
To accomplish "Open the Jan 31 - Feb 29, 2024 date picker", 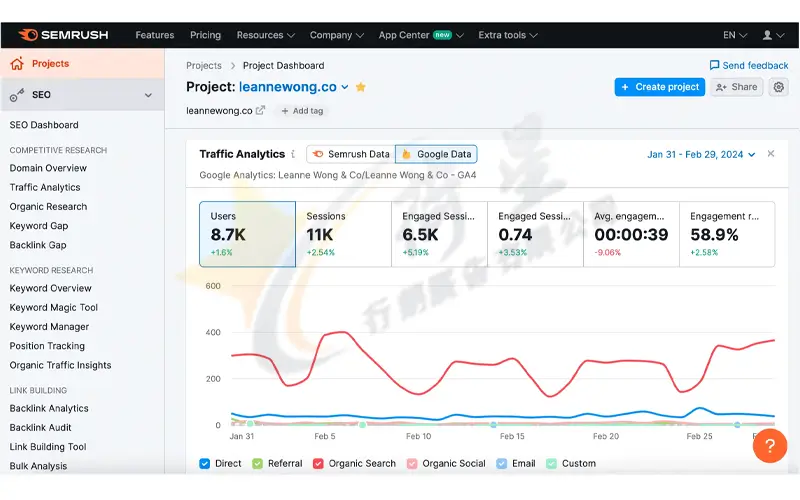I will click(x=701, y=154).
